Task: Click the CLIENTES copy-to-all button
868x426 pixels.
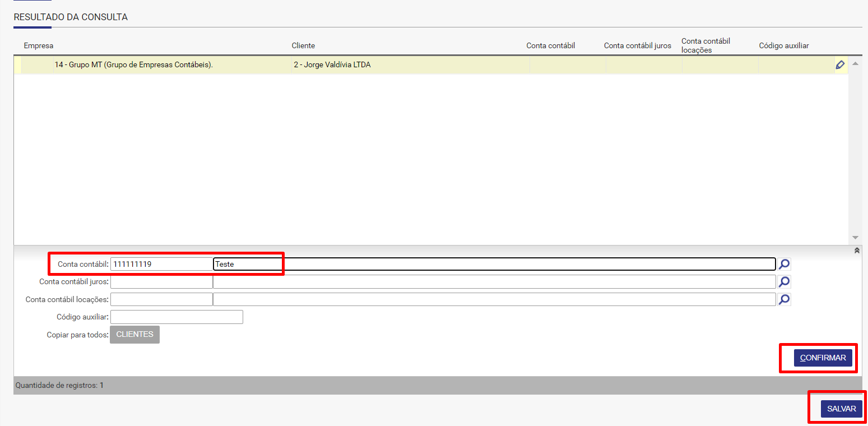Action: [x=134, y=335]
